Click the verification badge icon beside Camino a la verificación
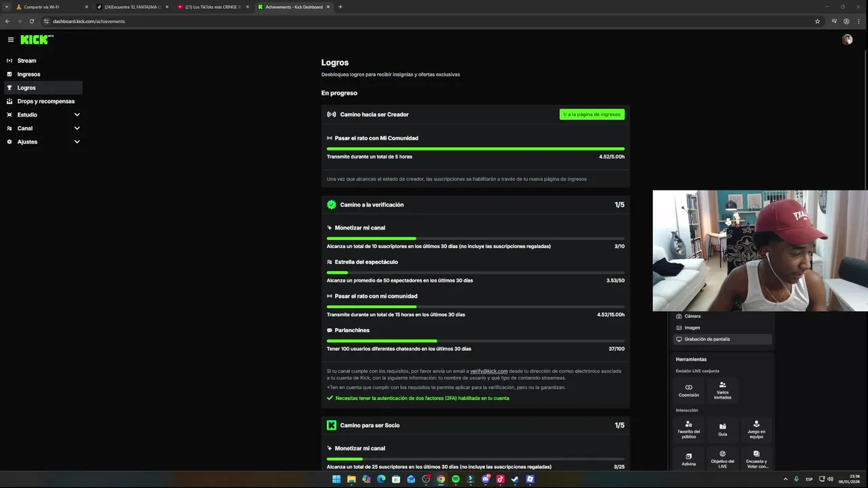868x488 pixels. tap(332, 205)
